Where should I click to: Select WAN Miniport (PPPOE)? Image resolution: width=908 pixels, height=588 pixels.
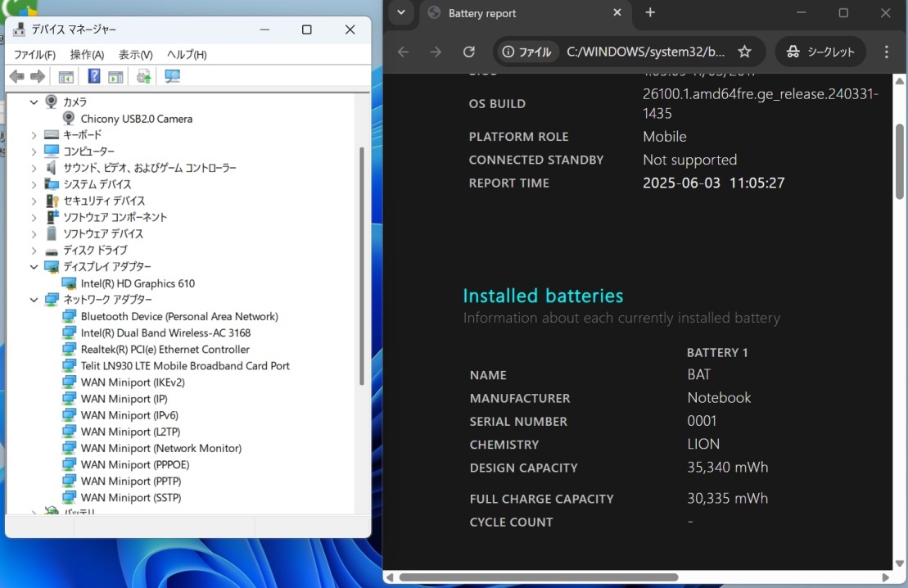tap(135, 464)
